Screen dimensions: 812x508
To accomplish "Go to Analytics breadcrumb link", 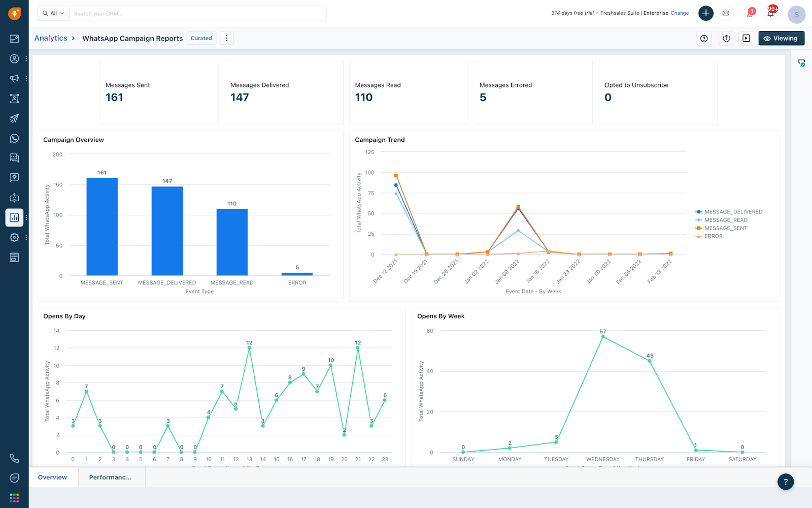I will tap(51, 38).
